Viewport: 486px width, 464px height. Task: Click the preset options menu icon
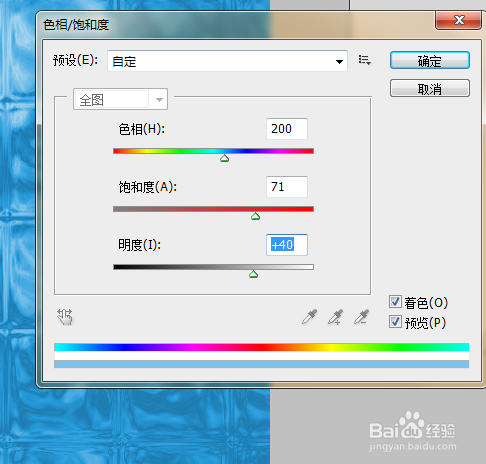[364, 60]
